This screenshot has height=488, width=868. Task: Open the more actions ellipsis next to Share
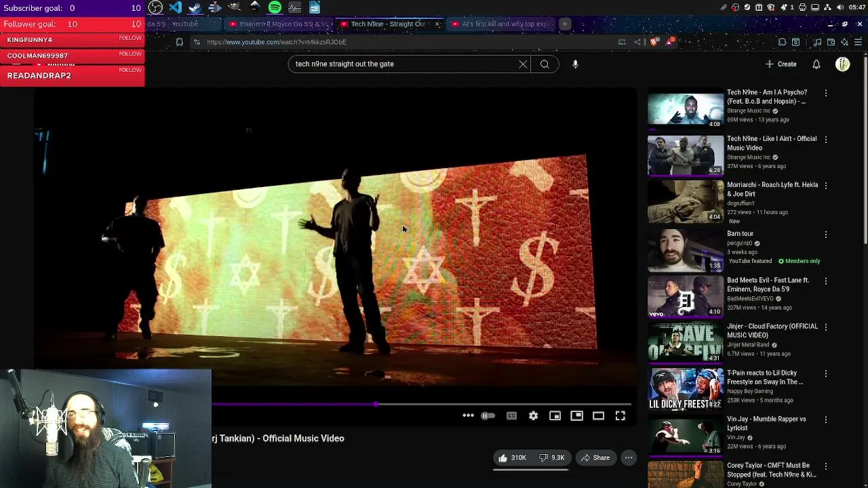tap(629, 458)
